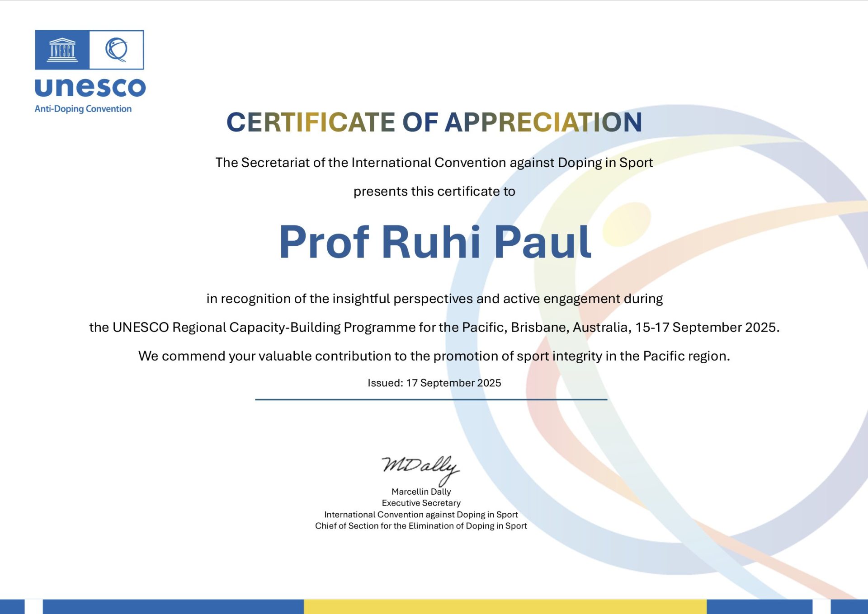Viewport: 868px width, 614px height.
Task: Click the Issued: 17 September 2025 text
Action: click(x=433, y=383)
